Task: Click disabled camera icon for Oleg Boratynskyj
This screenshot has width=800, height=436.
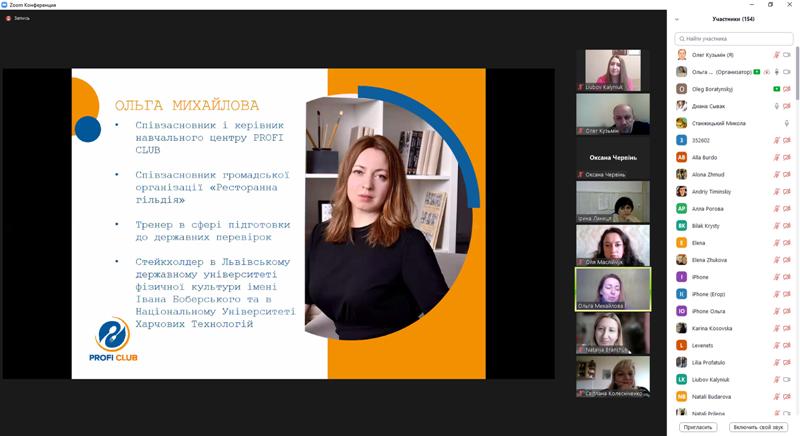Action: (x=787, y=89)
